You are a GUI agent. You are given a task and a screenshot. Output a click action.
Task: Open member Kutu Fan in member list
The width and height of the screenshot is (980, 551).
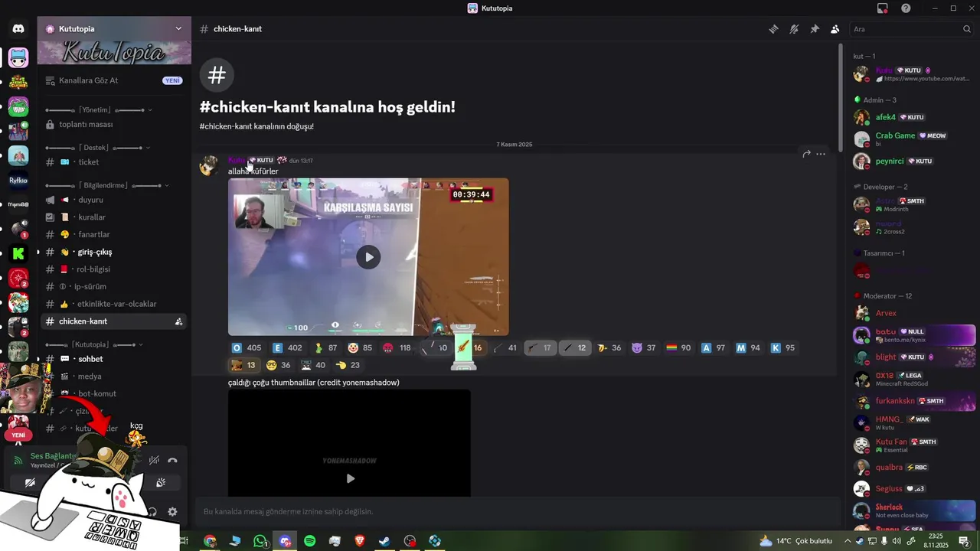point(913,445)
